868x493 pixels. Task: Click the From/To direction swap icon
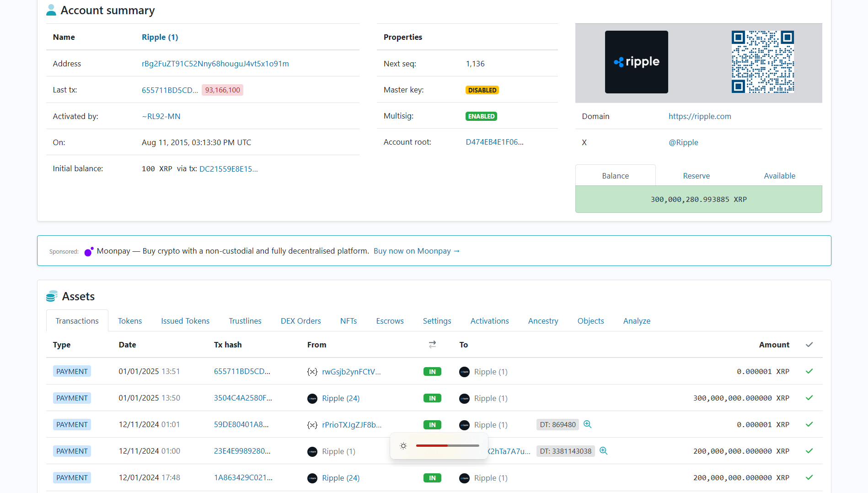pos(432,344)
